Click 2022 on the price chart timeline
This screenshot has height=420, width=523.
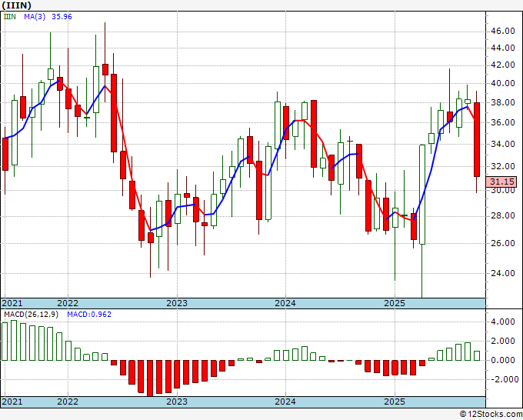68,303
